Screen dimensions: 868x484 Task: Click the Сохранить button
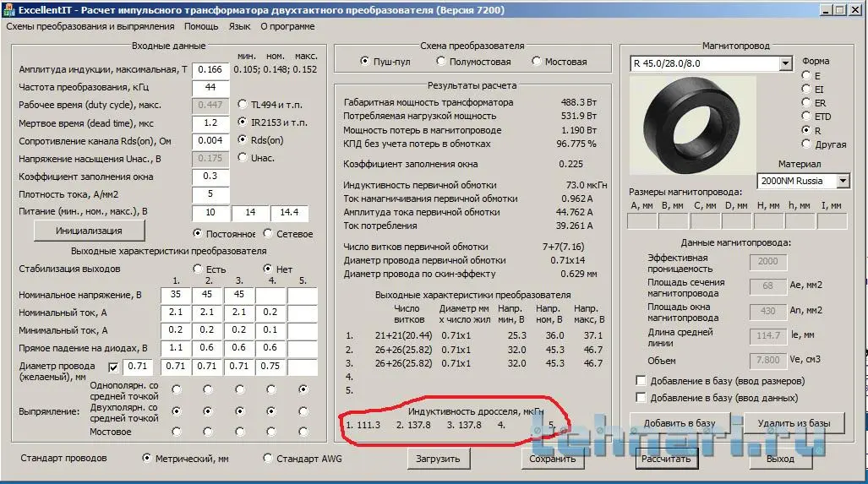pyautogui.click(x=552, y=459)
